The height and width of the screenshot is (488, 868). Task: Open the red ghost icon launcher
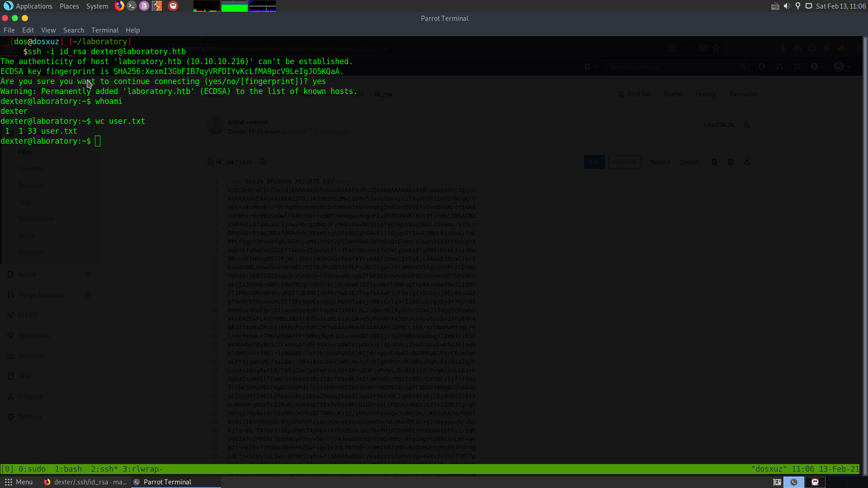173,6
